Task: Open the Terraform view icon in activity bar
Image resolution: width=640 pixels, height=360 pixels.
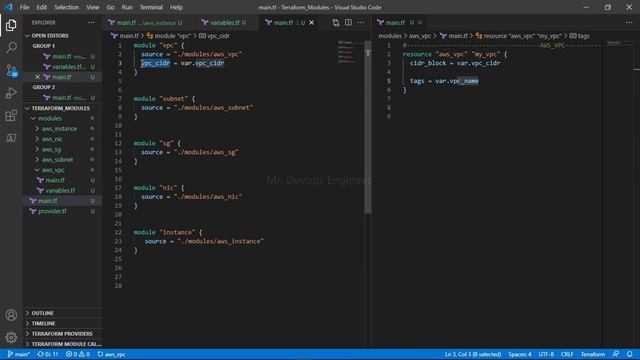Action: pos(11,138)
